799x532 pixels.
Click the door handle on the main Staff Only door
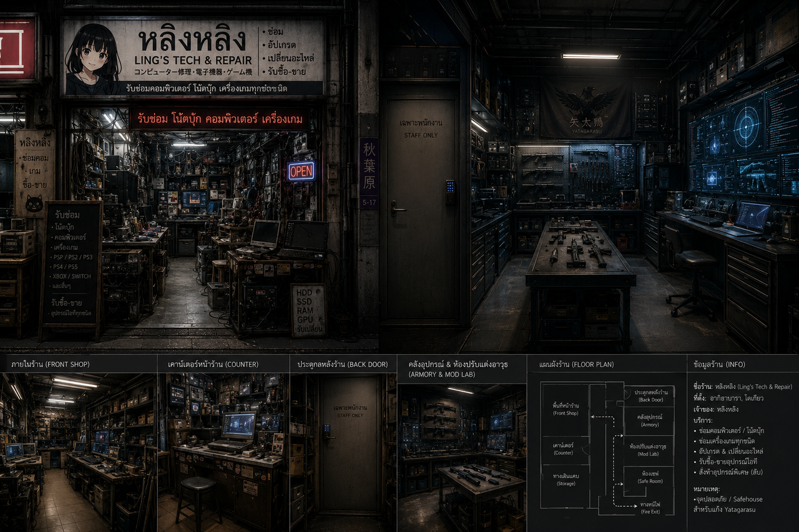398,207
